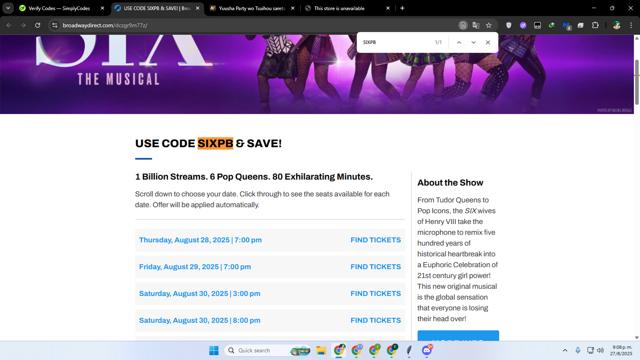Open the Extensions puzzle piece menu
The width and height of the screenshot is (640, 360).
click(x=595, y=25)
